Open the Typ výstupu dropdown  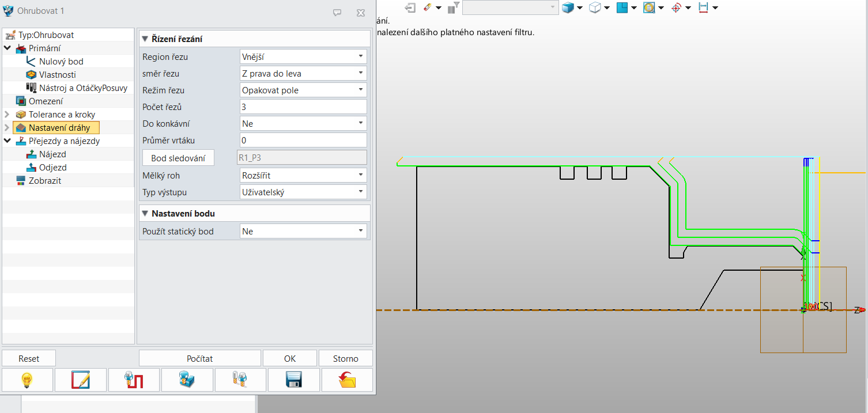303,192
